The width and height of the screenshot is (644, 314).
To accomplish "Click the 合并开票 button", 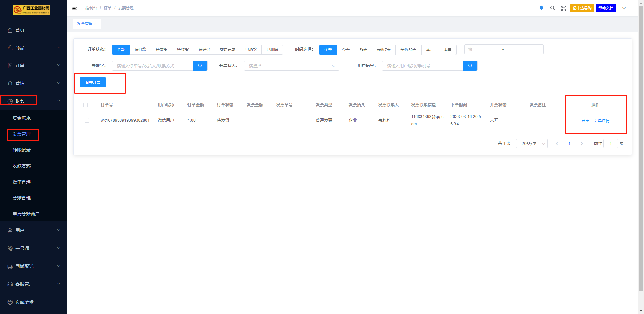I will pos(93,82).
